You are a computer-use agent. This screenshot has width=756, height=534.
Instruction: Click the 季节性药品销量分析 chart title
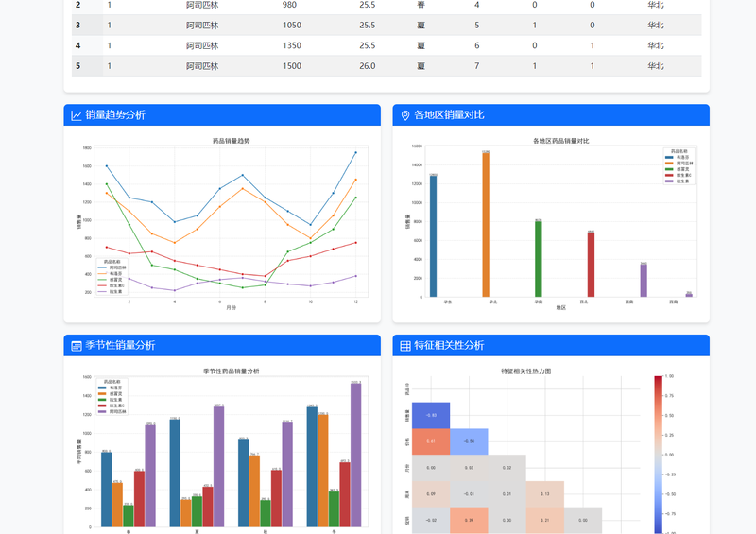pos(232,370)
